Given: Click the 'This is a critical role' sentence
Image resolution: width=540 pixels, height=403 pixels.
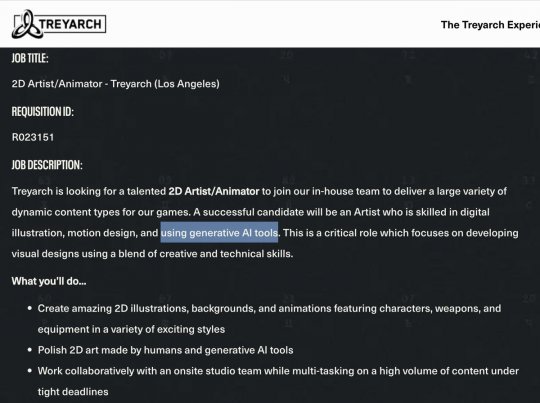Looking at the screenshot, I should coord(401,233).
